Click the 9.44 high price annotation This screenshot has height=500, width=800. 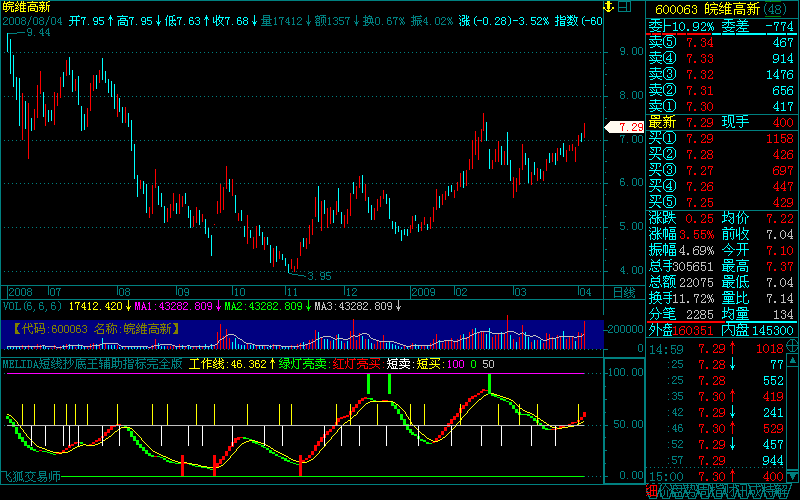click(x=38, y=33)
